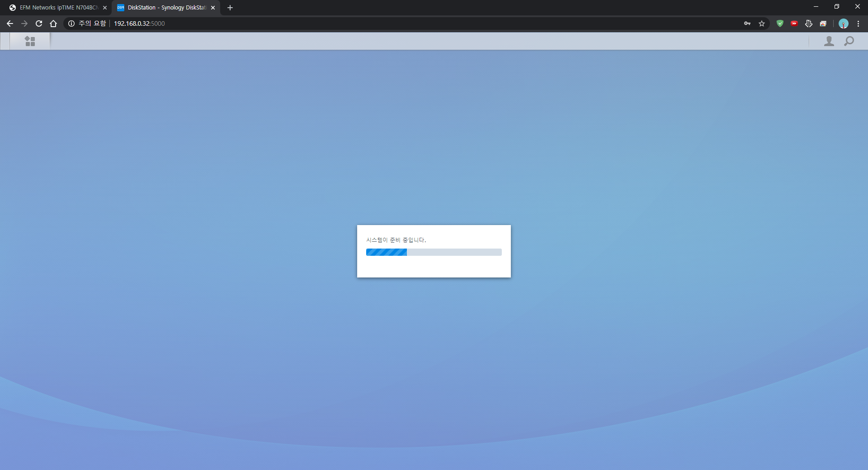Open the DSM Main Menu grid icon
Viewport: 868px width, 470px height.
pos(30,41)
